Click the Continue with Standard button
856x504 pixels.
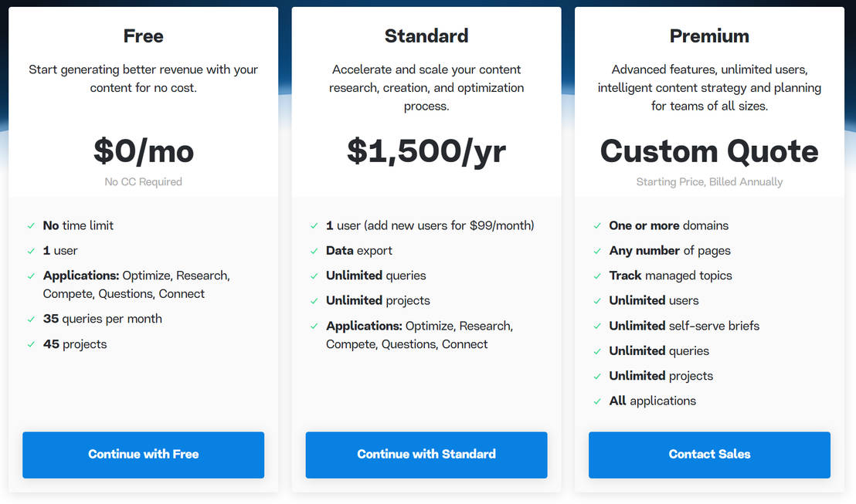point(426,455)
